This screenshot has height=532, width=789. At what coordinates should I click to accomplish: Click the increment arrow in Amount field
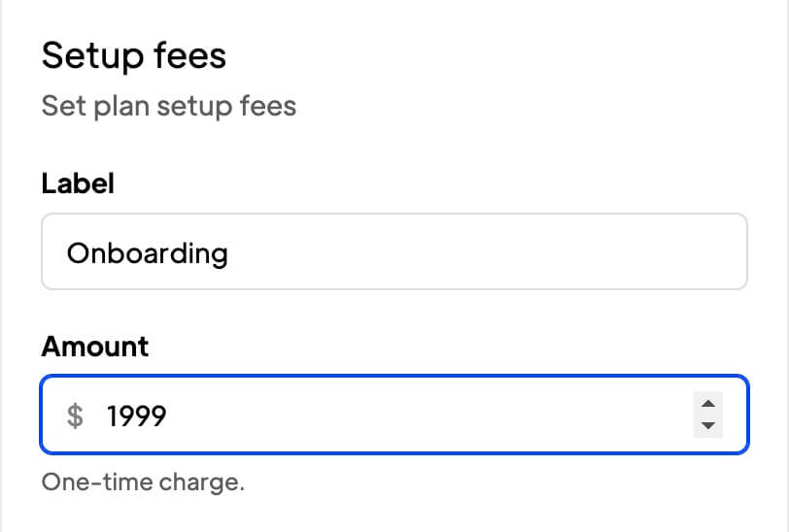coord(708,405)
